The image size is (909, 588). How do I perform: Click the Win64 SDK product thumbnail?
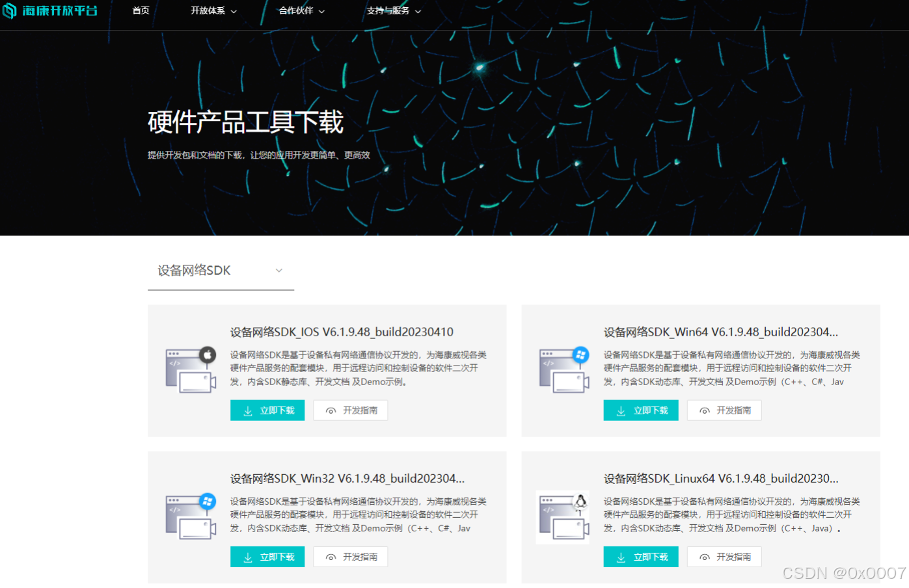coord(564,369)
